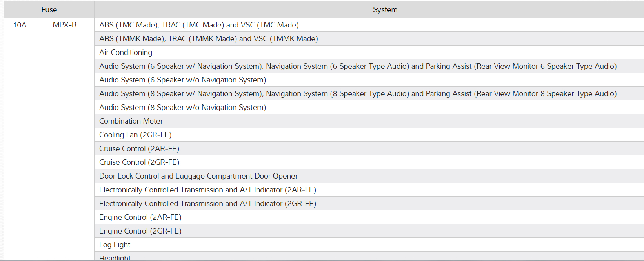Image resolution: width=644 pixels, height=261 pixels.
Task: Select the 10A fuse rating cell
Action: (20, 25)
